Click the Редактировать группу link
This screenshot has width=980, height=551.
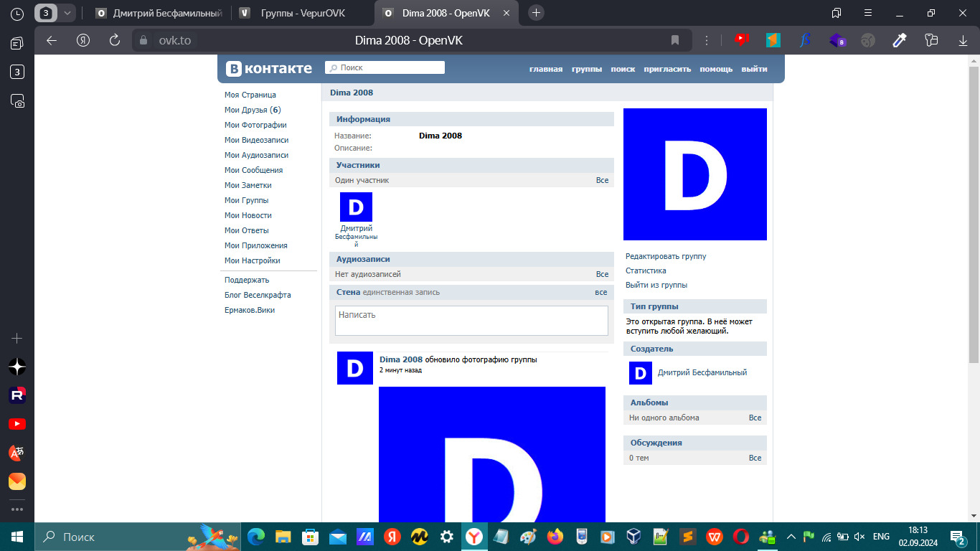click(x=666, y=256)
